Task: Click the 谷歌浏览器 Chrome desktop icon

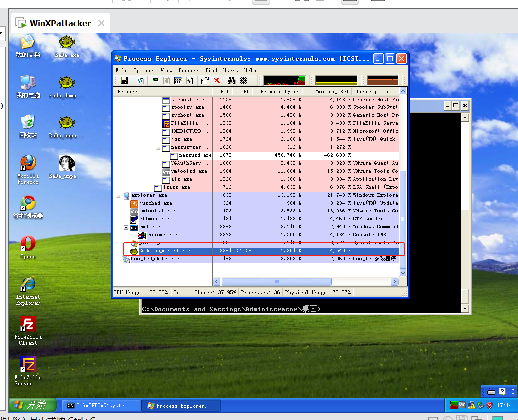Action: click(28, 207)
